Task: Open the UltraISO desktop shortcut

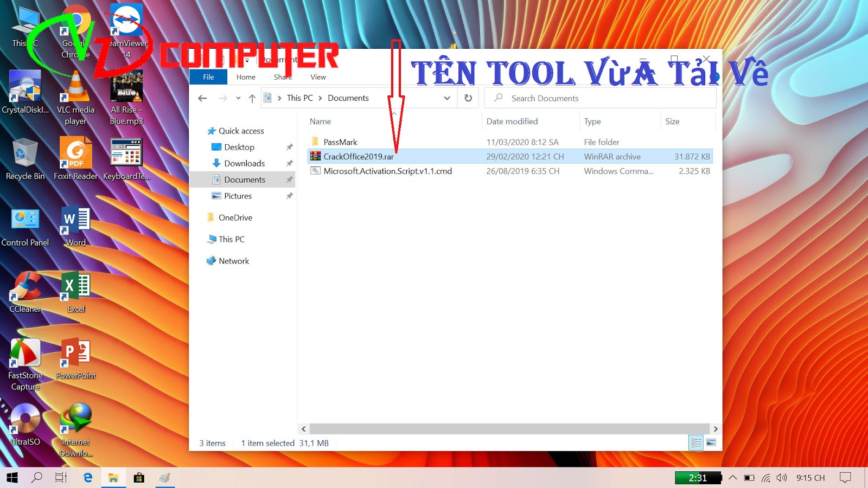Action: point(25,425)
